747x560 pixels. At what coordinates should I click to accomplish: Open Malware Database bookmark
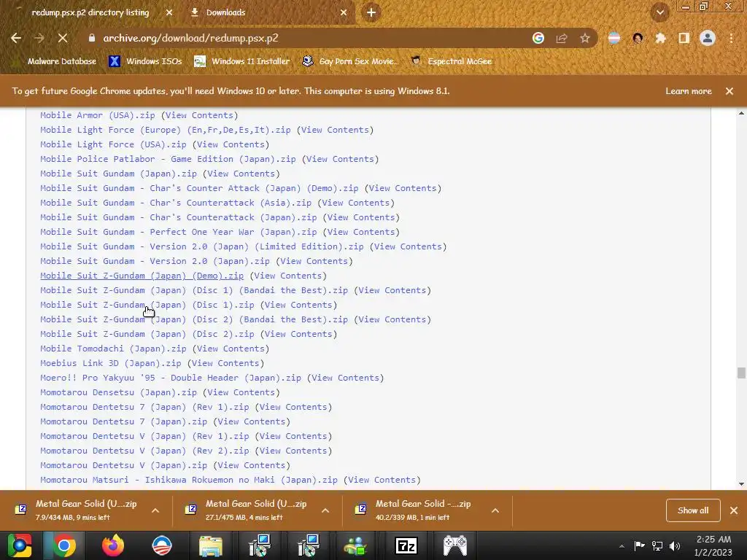pyautogui.click(x=55, y=61)
